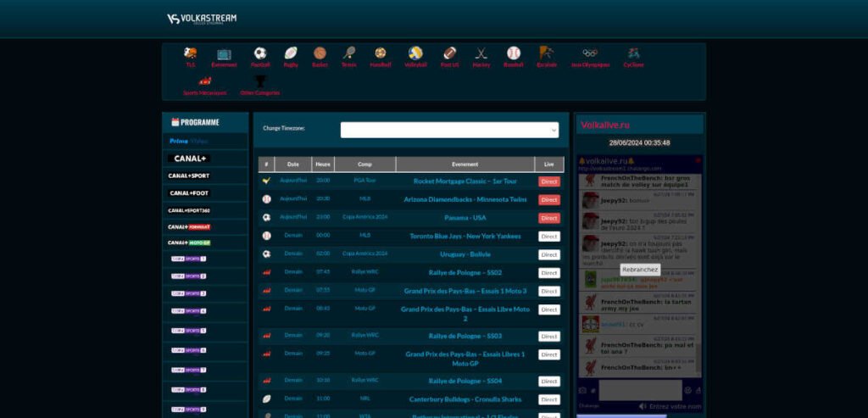The width and height of the screenshot is (868, 418).
Task: Click the Volkastream logo
Action: (x=202, y=19)
